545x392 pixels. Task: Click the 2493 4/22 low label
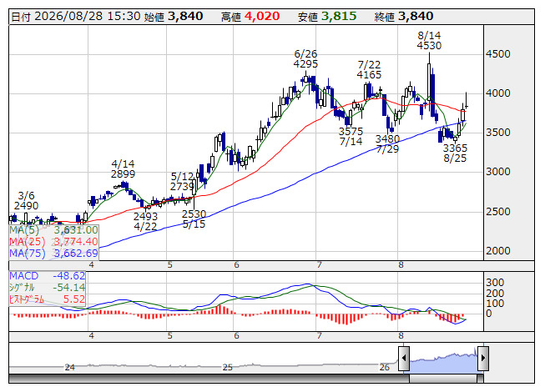(145, 222)
